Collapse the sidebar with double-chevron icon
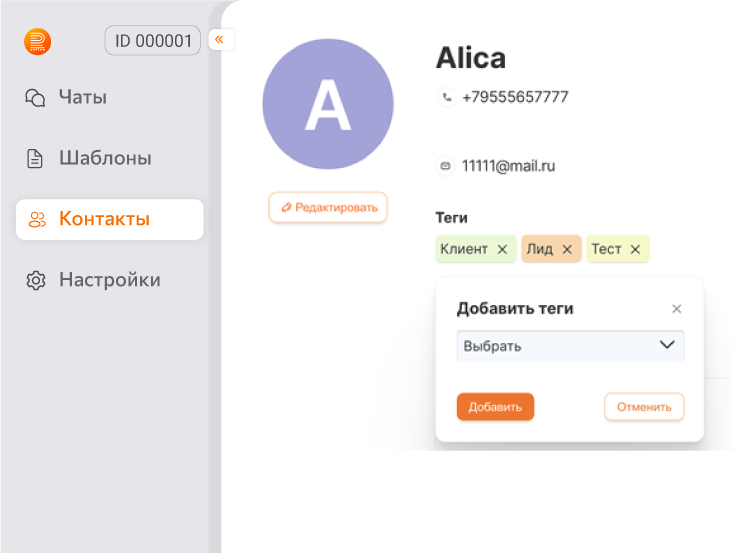The width and height of the screenshot is (735, 553). [x=219, y=40]
